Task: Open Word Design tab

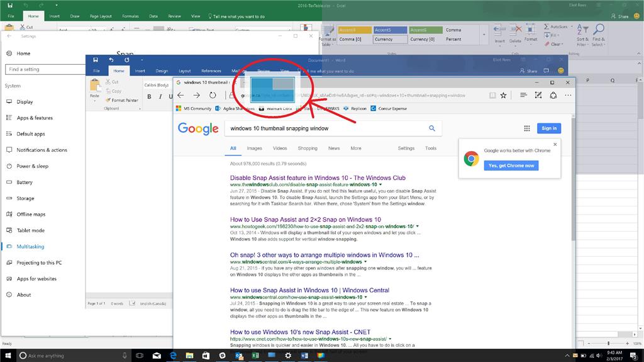Action: [x=162, y=71]
